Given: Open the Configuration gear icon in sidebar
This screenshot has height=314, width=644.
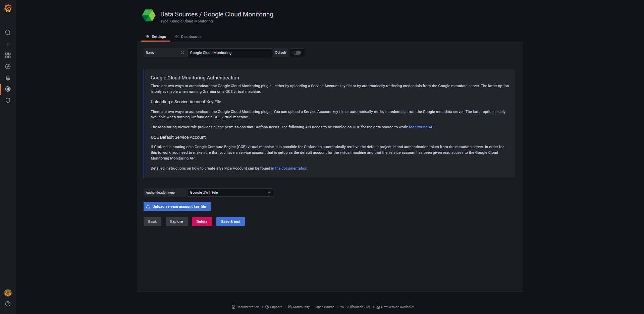Looking at the screenshot, I should click(8, 89).
